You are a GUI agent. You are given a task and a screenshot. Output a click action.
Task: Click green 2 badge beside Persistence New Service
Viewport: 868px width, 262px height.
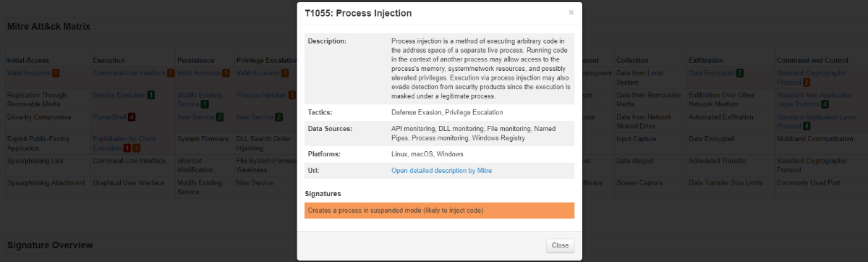219,117
